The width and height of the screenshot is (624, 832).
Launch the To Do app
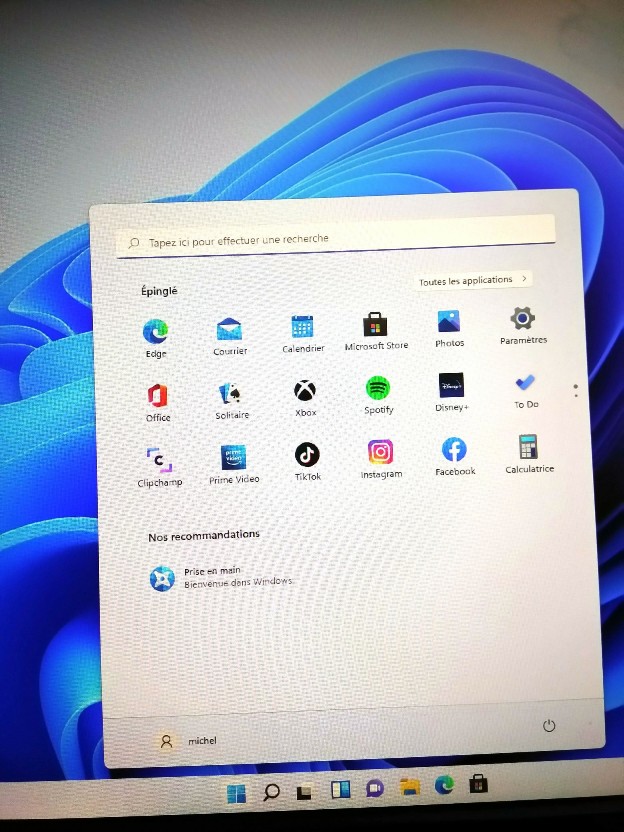525,390
